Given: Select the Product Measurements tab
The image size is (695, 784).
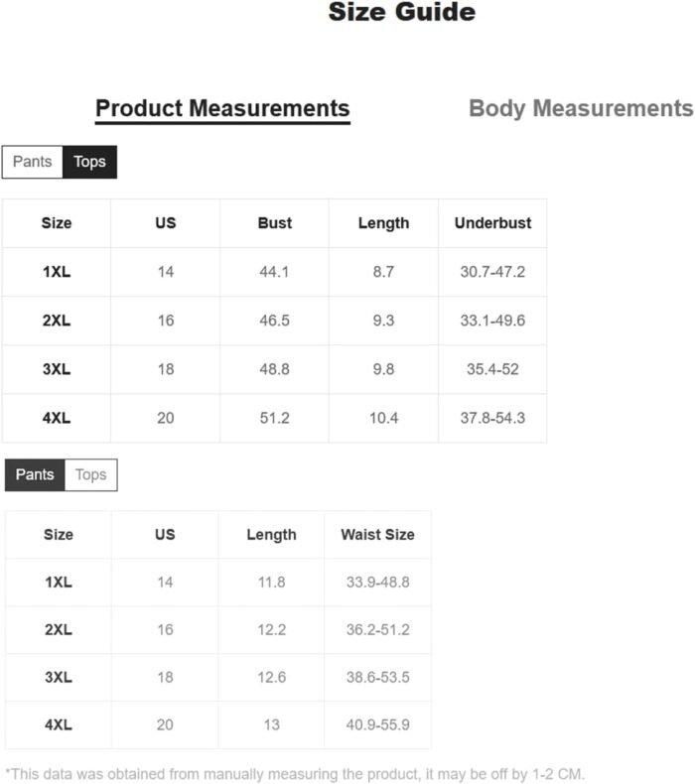Looking at the screenshot, I should 222,108.
